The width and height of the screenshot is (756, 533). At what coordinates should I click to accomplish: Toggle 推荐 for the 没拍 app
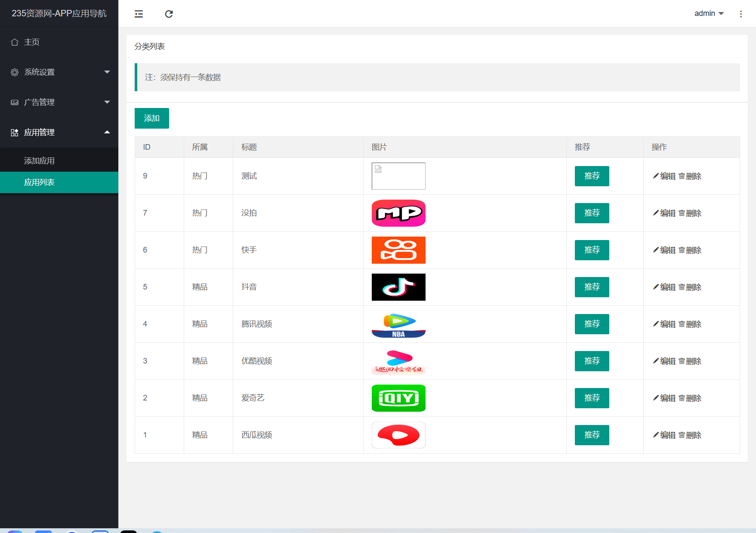(x=592, y=213)
